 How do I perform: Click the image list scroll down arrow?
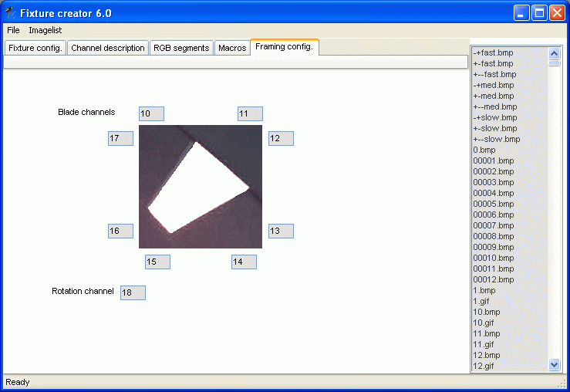click(x=554, y=364)
